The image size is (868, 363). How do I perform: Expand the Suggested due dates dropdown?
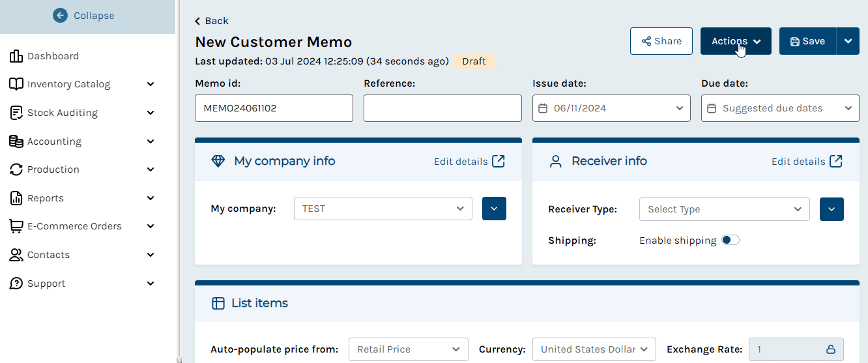(x=780, y=108)
